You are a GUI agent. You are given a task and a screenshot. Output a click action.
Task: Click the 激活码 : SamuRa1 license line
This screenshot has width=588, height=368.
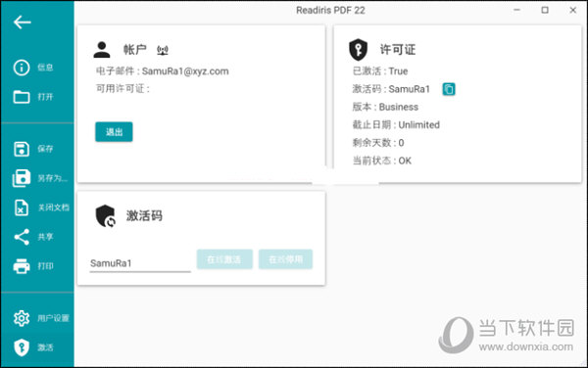[391, 89]
